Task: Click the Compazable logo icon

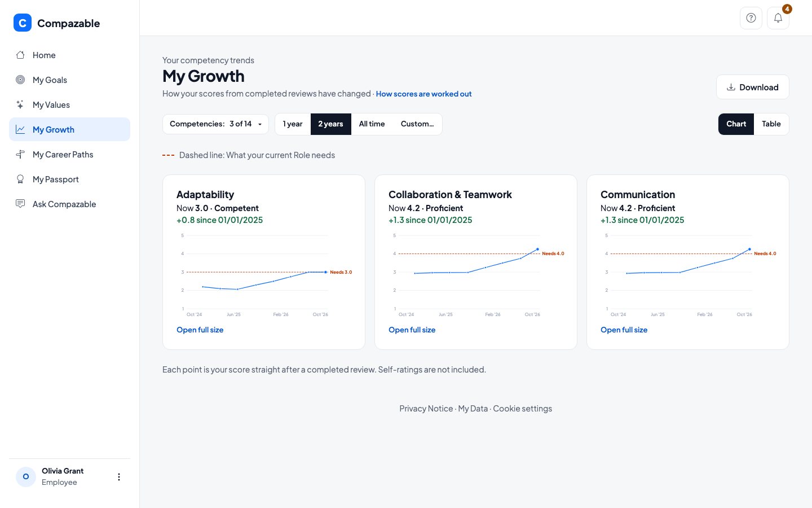Action: pos(23,23)
